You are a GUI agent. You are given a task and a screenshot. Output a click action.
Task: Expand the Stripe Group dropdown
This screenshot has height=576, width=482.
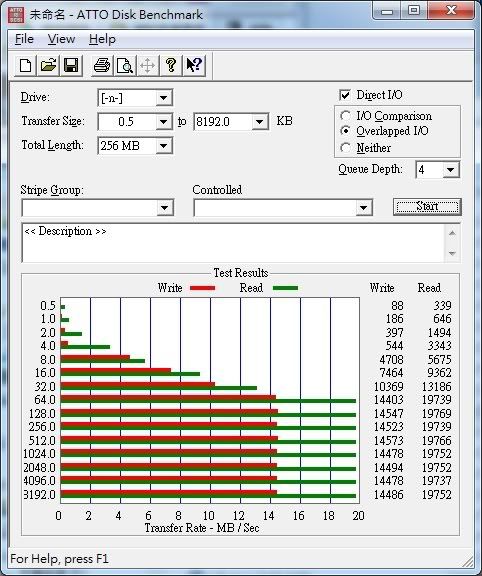coord(164,208)
